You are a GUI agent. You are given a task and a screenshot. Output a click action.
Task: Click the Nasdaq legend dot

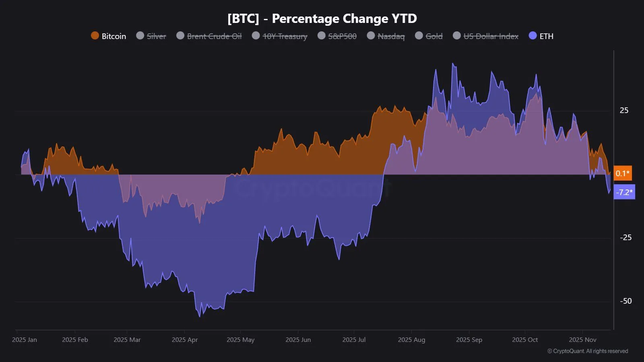pyautogui.click(x=371, y=36)
